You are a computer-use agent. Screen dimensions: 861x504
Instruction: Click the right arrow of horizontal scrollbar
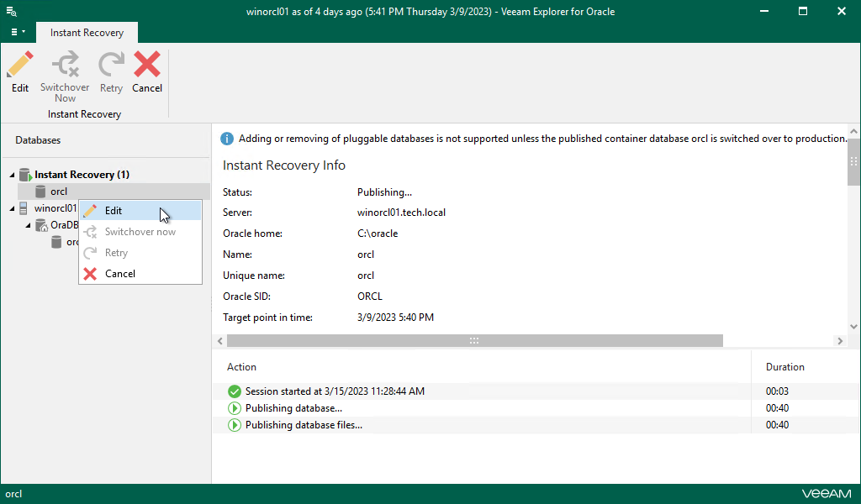click(x=840, y=341)
